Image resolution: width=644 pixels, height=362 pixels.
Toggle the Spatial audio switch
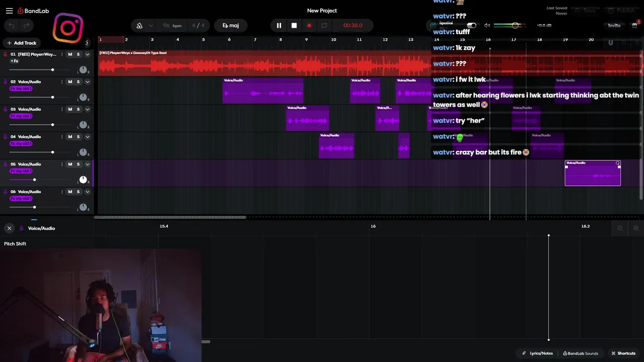[471, 25]
